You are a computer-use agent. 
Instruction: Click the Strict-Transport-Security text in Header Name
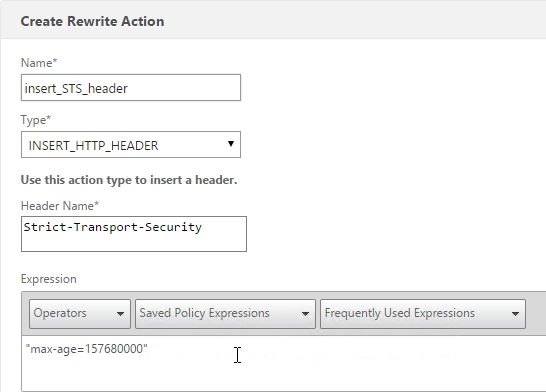(112, 227)
